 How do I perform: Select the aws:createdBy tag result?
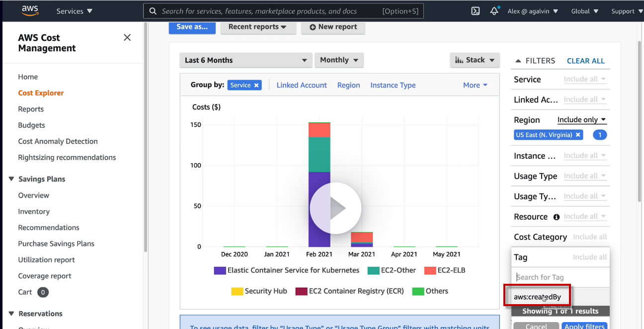click(x=537, y=297)
